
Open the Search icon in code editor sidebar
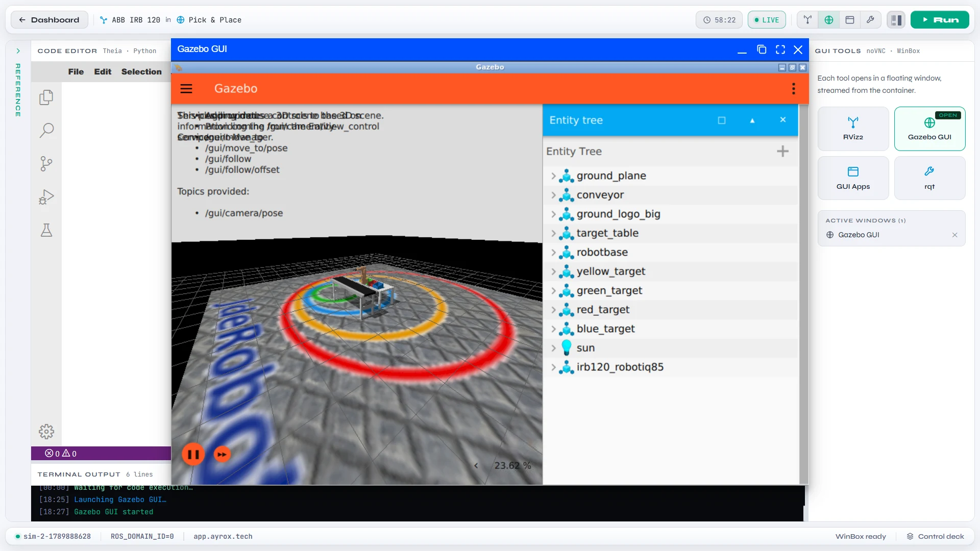point(46,131)
